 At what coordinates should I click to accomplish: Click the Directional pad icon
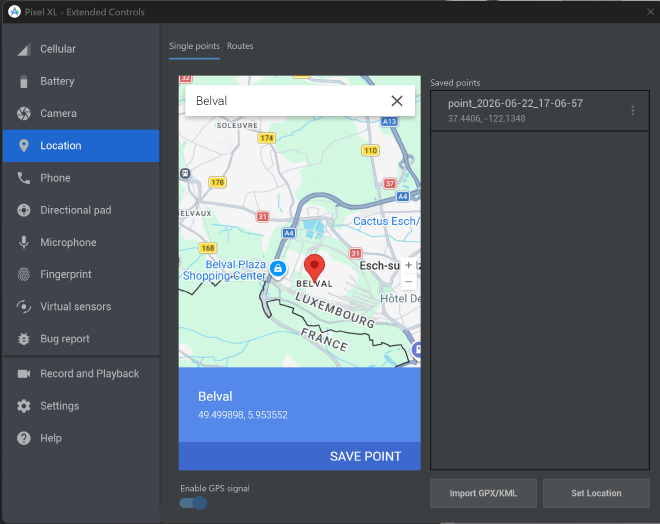[x=24, y=210]
